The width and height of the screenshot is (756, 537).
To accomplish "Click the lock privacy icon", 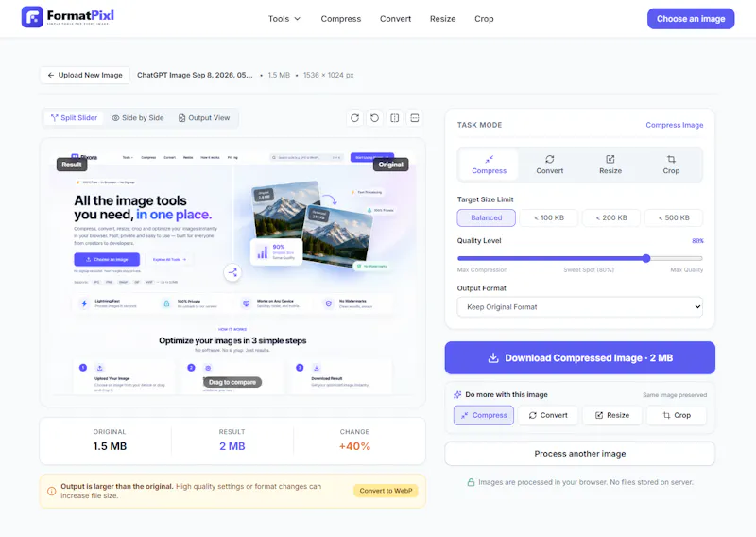I will (x=471, y=482).
